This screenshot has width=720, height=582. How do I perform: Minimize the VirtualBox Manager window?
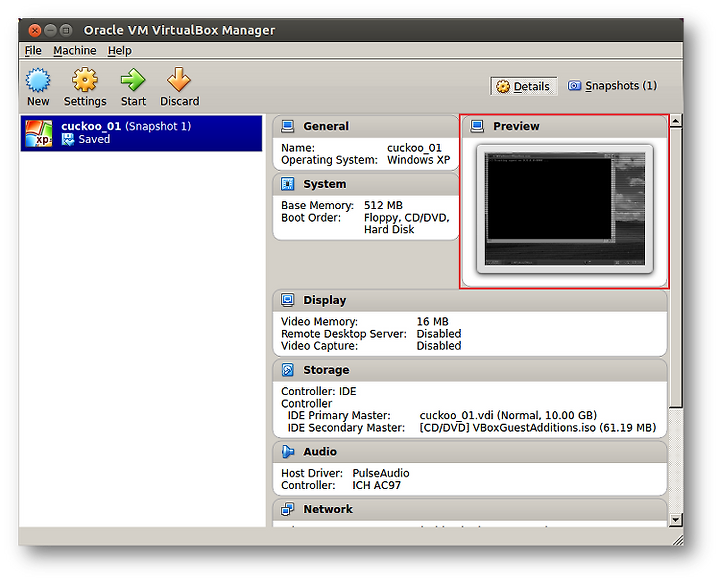(x=51, y=30)
